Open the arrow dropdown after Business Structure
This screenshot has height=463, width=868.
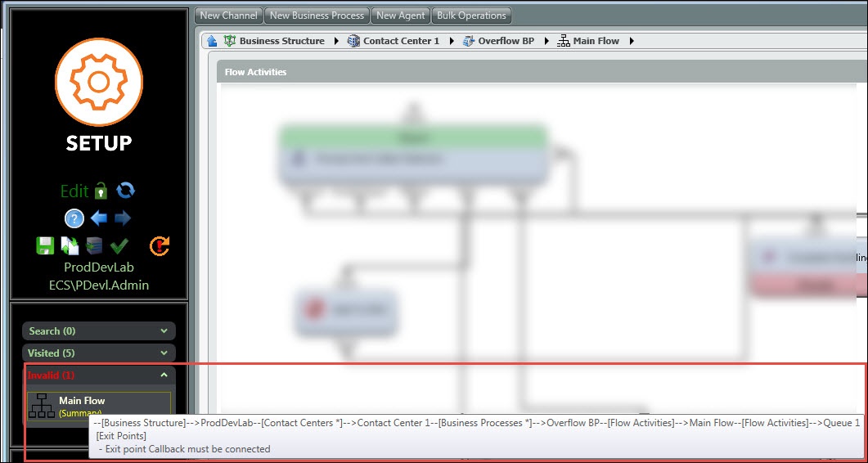pos(336,41)
